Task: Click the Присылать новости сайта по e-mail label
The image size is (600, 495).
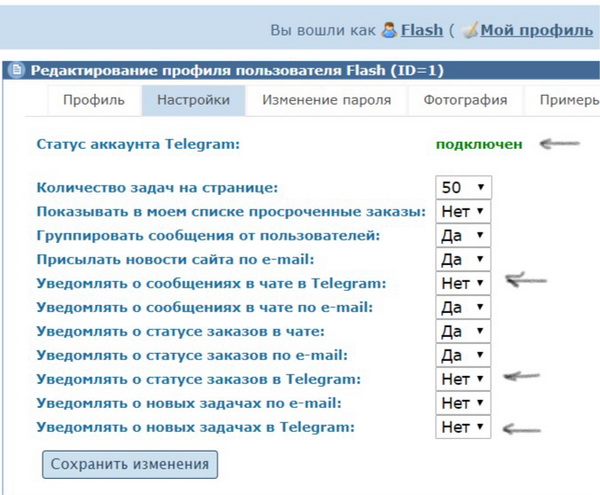Action: [x=175, y=260]
